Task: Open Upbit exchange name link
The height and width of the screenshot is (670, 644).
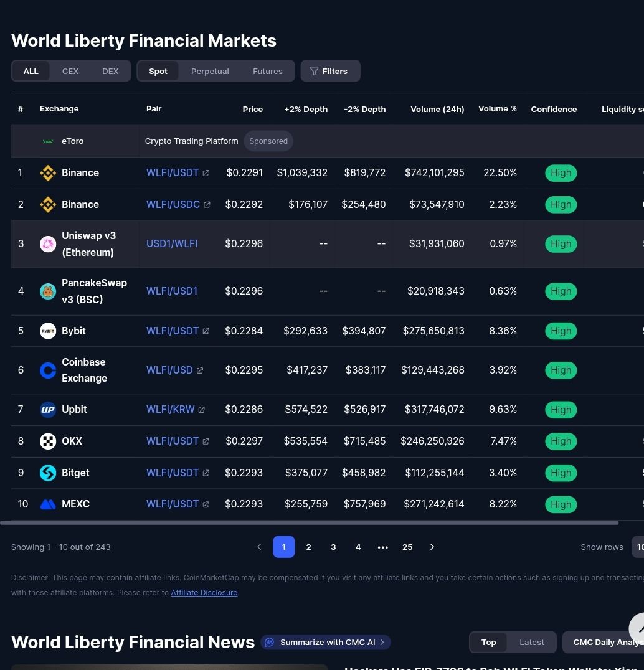Action: 74,410
